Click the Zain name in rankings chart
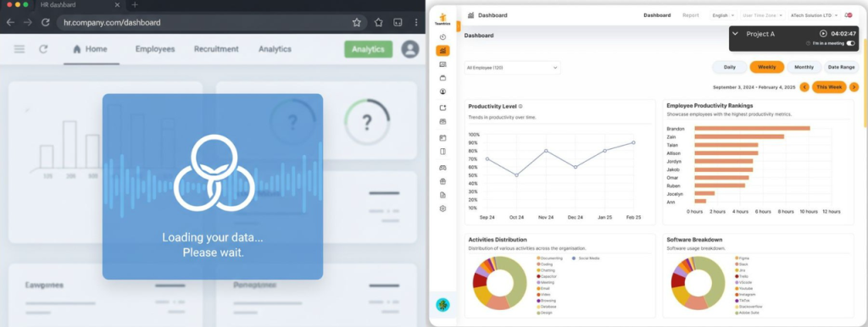The width and height of the screenshot is (868, 327). [x=671, y=136]
